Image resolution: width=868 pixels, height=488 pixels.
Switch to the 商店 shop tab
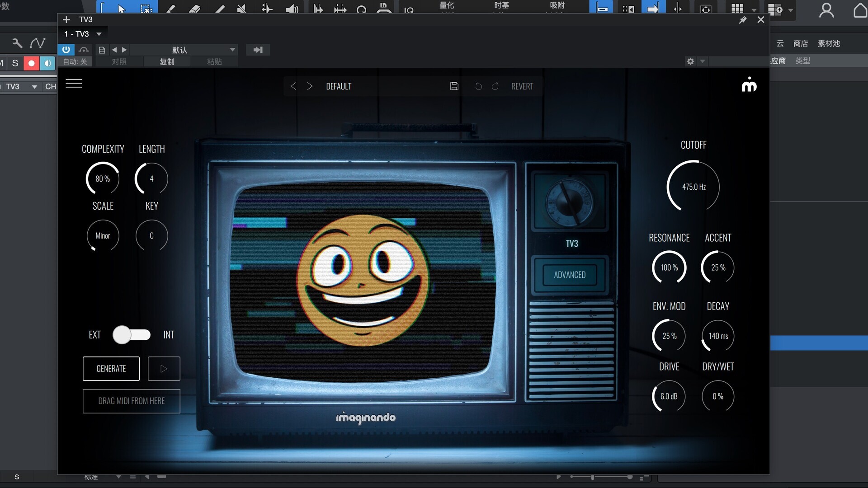[x=801, y=43]
